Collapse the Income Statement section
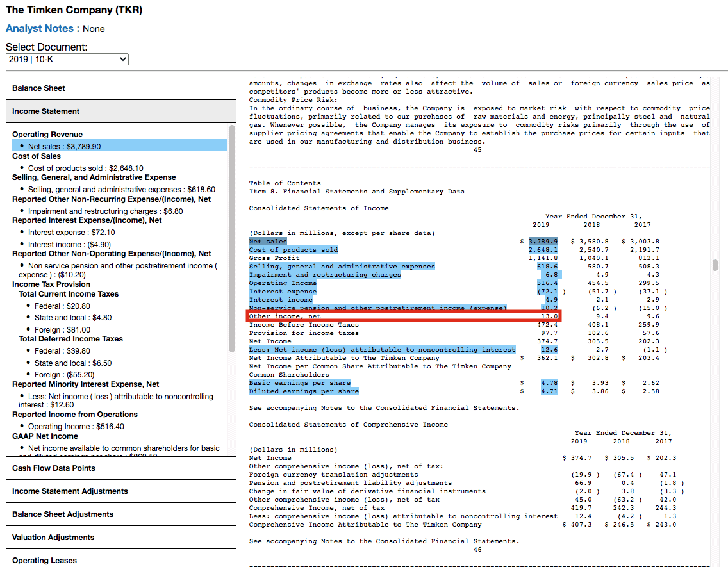Viewport: 728px width, 567px height. pyautogui.click(x=120, y=111)
